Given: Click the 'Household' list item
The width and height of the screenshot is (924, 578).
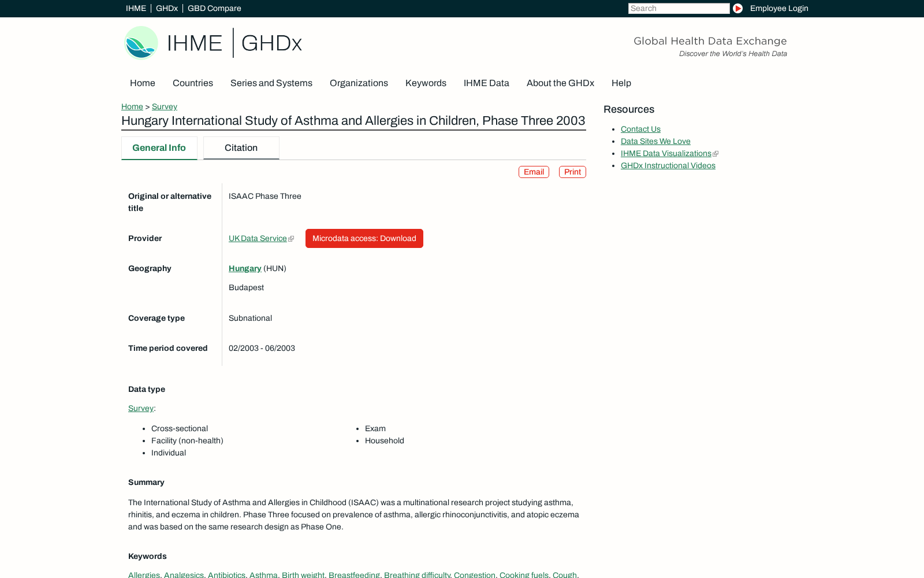Looking at the screenshot, I should tap(385, 440).
